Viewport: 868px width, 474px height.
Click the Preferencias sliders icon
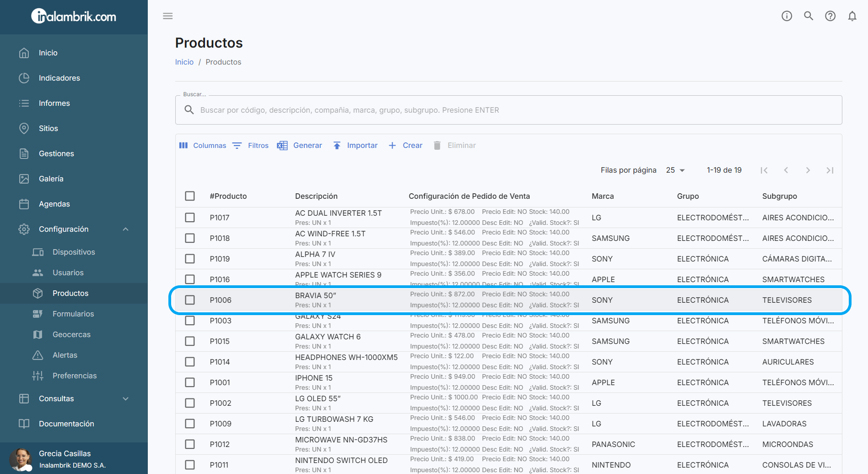coord(38,376)
